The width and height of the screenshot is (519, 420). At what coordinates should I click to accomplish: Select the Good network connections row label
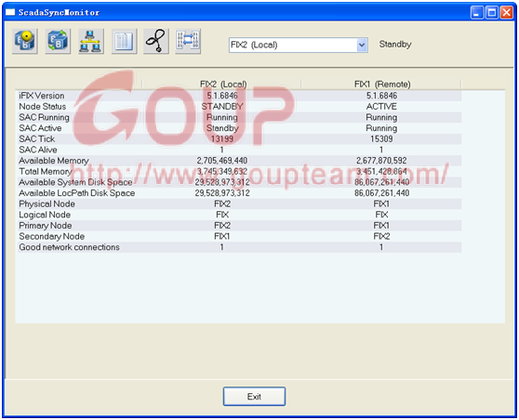pyautogui.click(x=69, y=247)
